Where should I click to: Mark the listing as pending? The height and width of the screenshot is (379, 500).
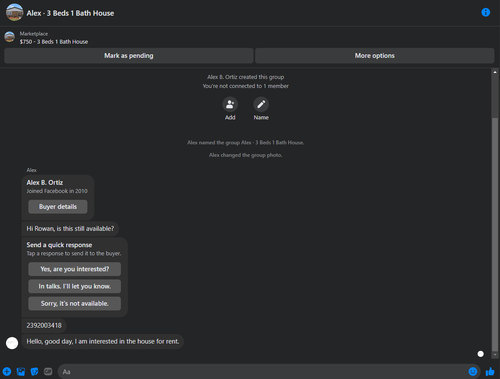coord(129,56)
